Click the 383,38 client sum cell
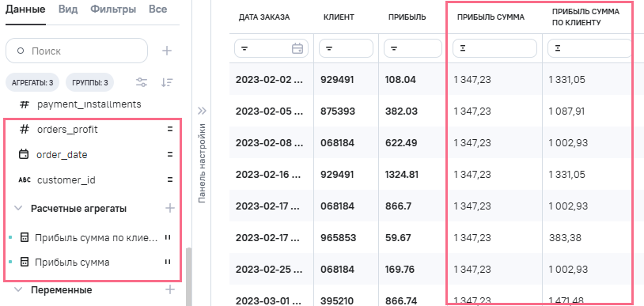The height and width of the screenshot is (306, 644). [565, 237]
